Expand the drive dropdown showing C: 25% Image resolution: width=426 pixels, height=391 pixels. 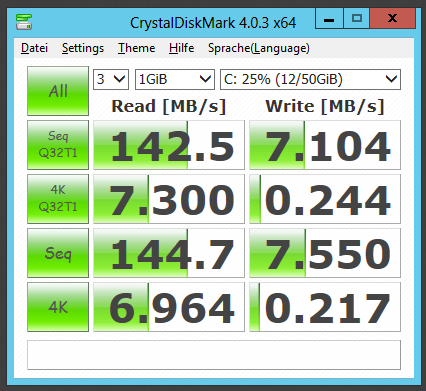click(310, 79)
